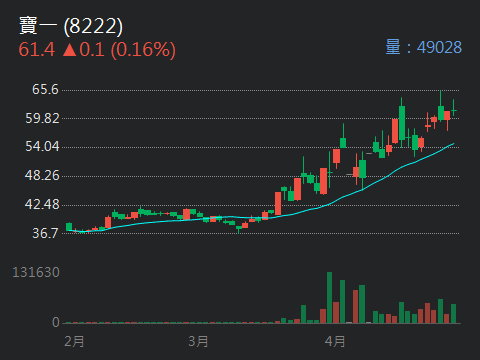This screenshot has width=480, height=360.
Task: Click the 48.26 price axis label
Action: click(42, 175)
